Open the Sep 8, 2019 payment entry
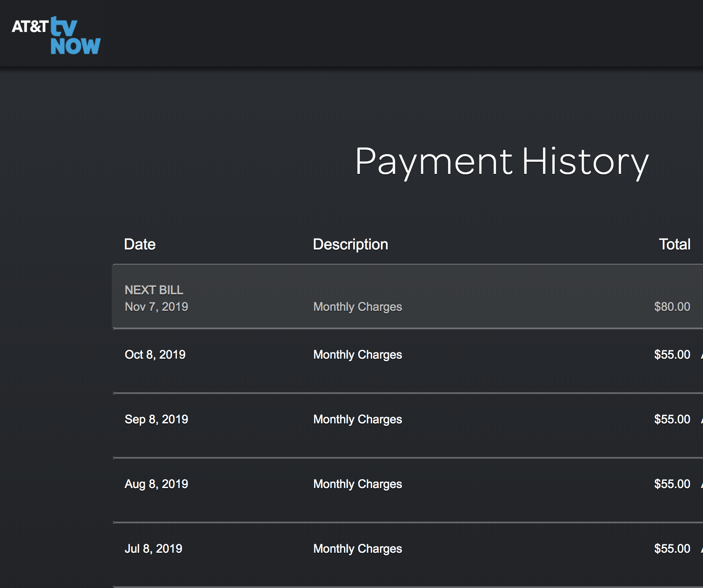Screen dimensions: 703x588 click(156, 419)
